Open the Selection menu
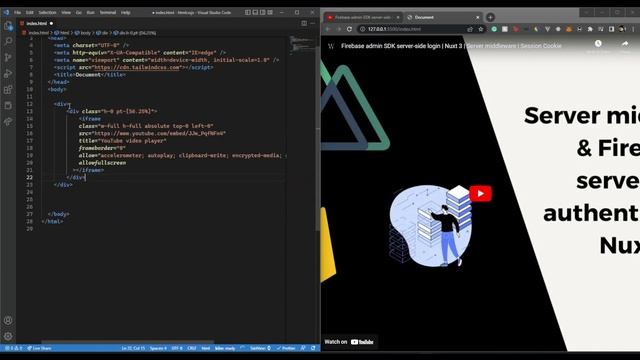The height and width of the screenshot is (360, 640). point(47,12)
